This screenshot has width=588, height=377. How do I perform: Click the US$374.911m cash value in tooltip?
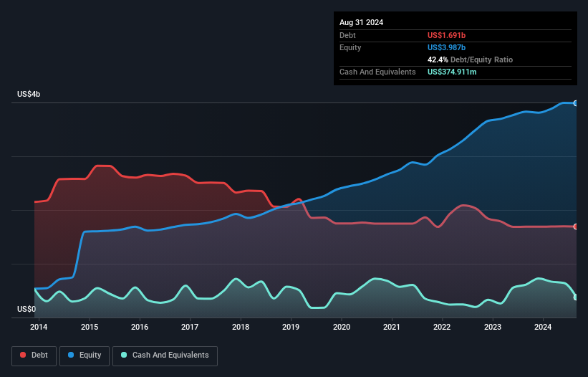click(x=452, y=72)
